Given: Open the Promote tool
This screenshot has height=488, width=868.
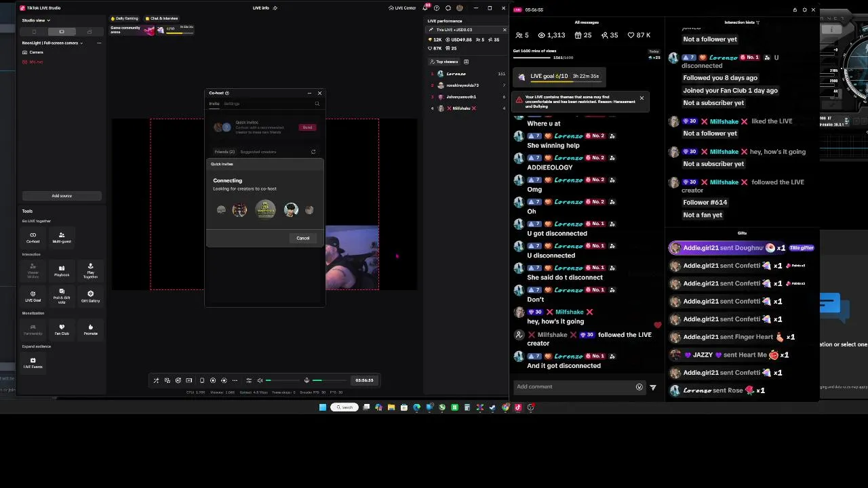Looking at the screenshot, I should pyautogui.click(x=90, y=329).
